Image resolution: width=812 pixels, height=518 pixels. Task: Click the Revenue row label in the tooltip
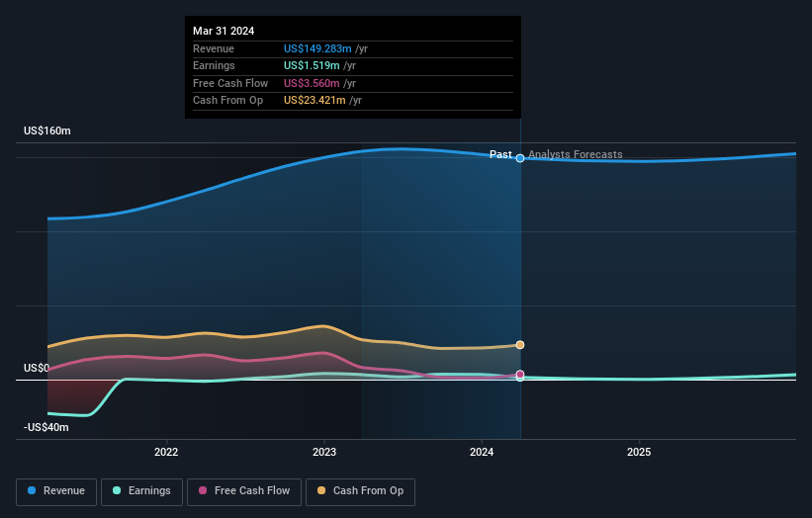pos(214,48)
